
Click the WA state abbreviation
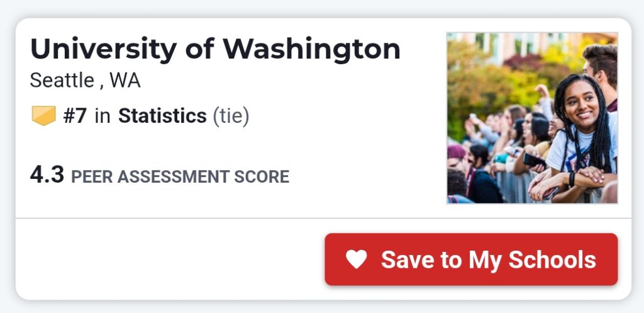click(125, 81)
